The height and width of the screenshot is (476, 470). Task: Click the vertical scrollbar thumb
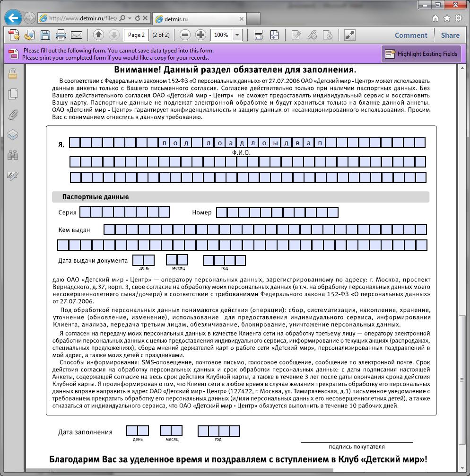click(x=462, y=379)
